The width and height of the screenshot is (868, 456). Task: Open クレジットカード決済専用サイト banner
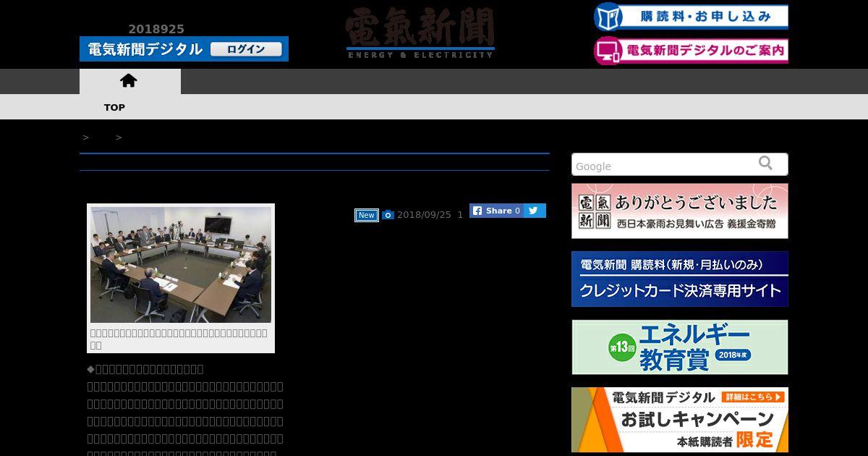[680, 279]
